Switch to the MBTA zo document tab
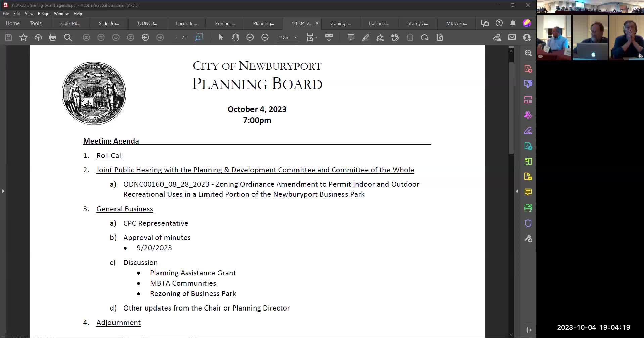Screen dimensions: 644x338 (457, 23)
